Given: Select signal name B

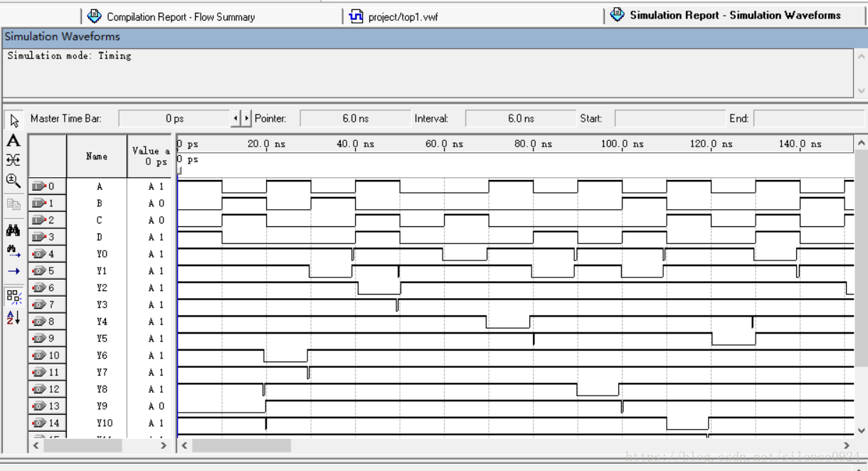Looking at the screenshot, I should (100, 203).
